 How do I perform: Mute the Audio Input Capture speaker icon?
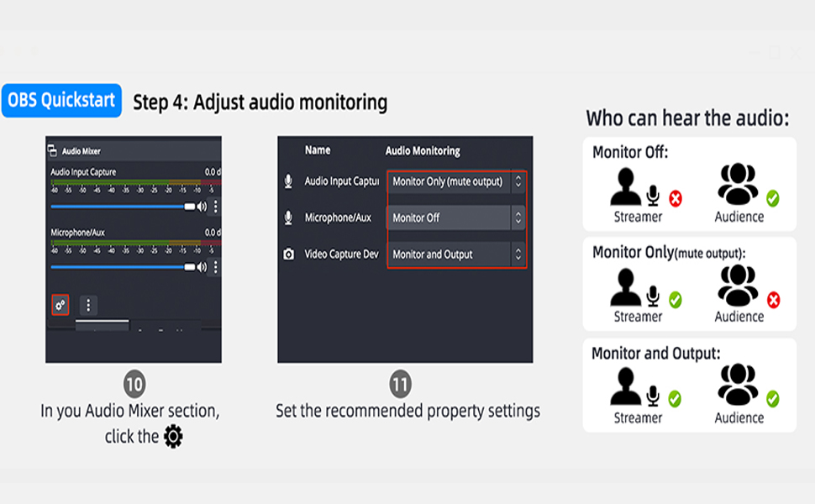[202, 207]
